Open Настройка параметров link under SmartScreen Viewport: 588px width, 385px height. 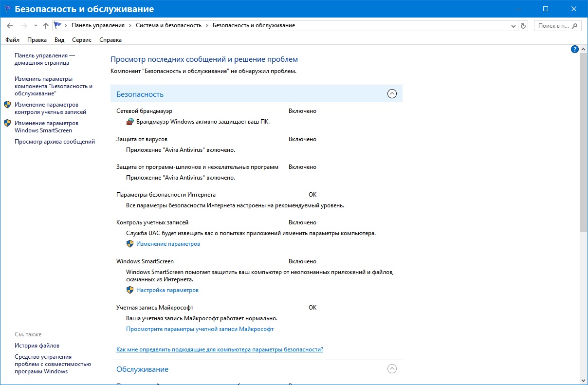pos(167,290)
